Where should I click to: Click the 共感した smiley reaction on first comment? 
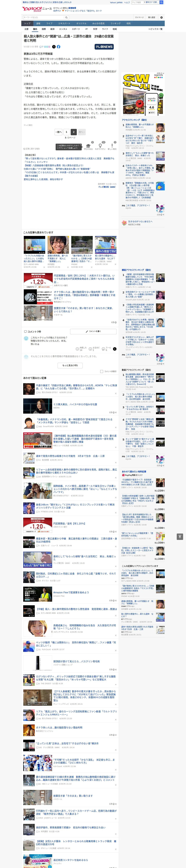tap(77, 349)
